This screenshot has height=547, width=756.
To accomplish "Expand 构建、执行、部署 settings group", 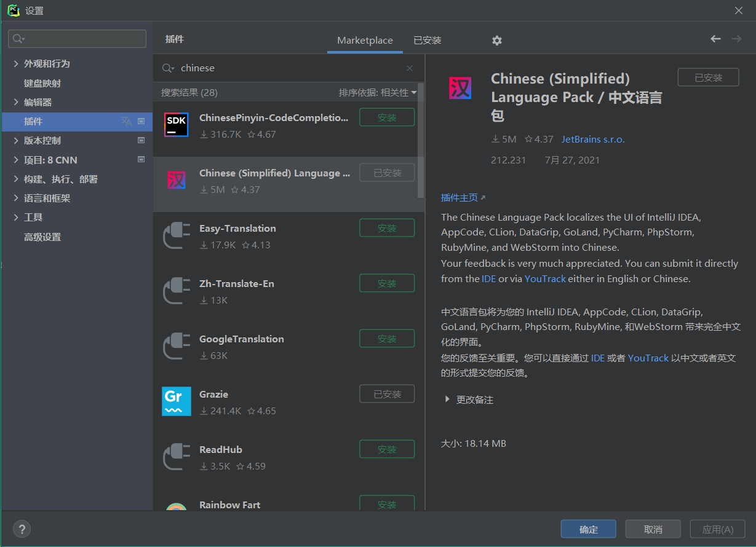I will (x=16, y=179).
